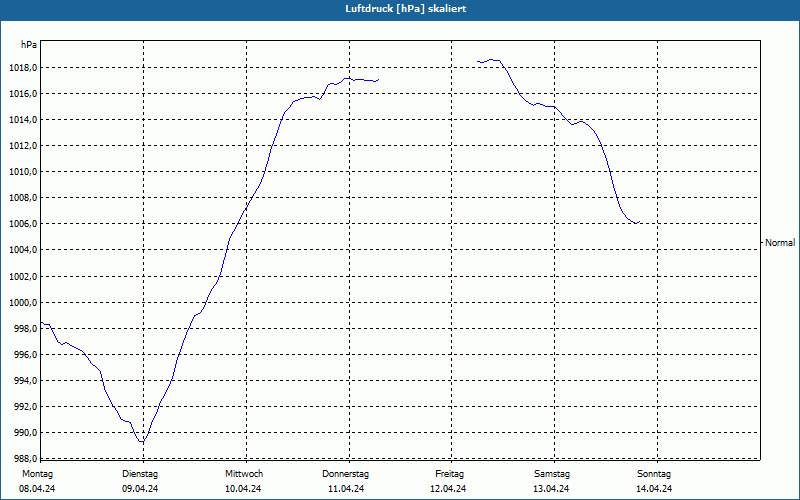The width and height of the screenshot is (800, 500).
Task: Click the Dienstag day label
Action: [x=140, y=474]
